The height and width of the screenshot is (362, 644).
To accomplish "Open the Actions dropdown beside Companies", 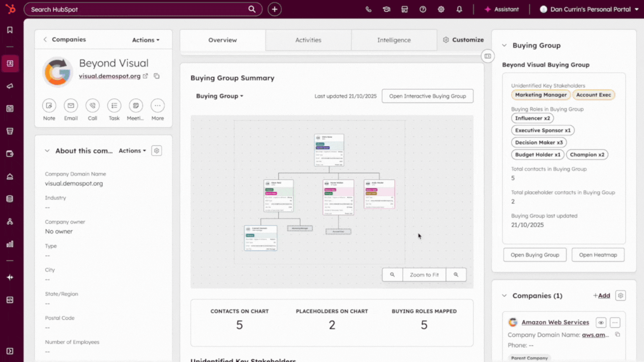I will tap(145, 40).
